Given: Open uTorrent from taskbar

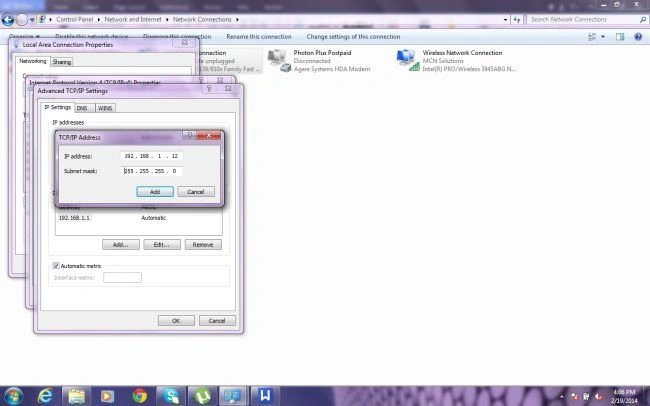Looking at the screenshot, I should pyautogui.click(x=202, y=396).
